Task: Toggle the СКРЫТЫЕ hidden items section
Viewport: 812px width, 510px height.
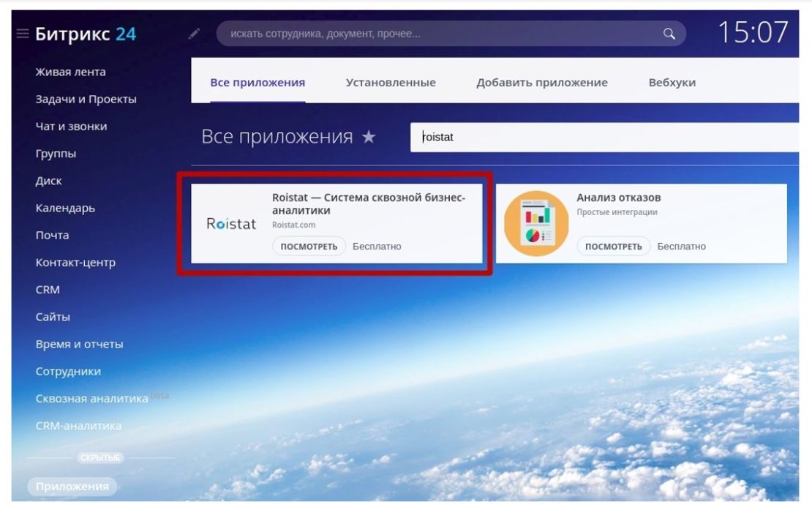Action: click(x=100, y=458)
